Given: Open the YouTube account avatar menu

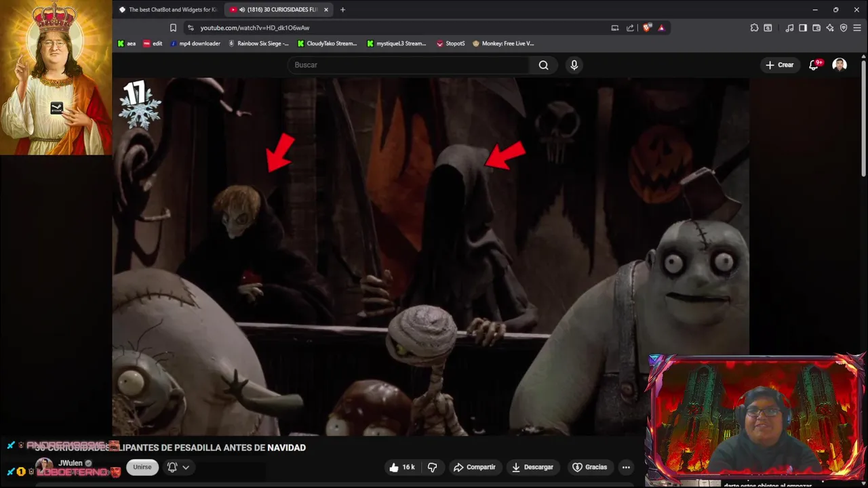Looking at the screenshot, I should click(x=840, y=65).
